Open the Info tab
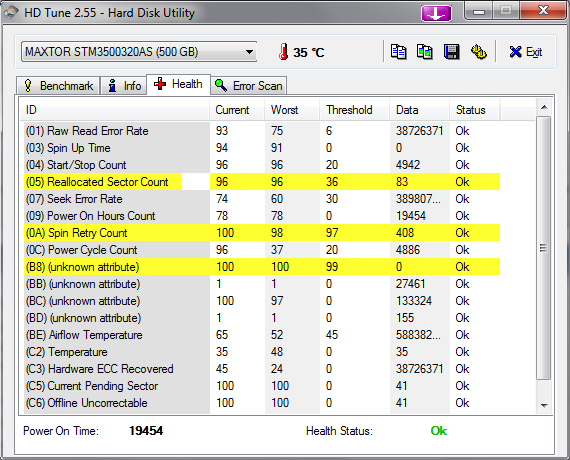 coord(124,86)
